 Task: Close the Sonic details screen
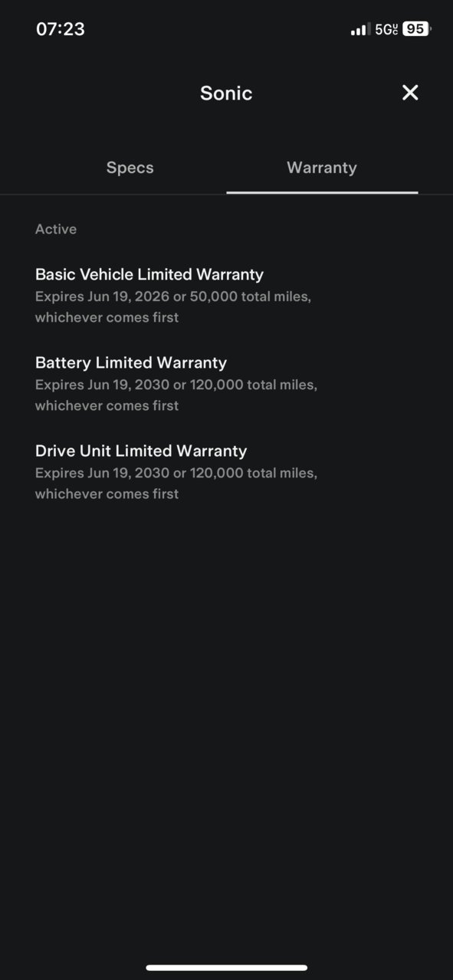410,93
